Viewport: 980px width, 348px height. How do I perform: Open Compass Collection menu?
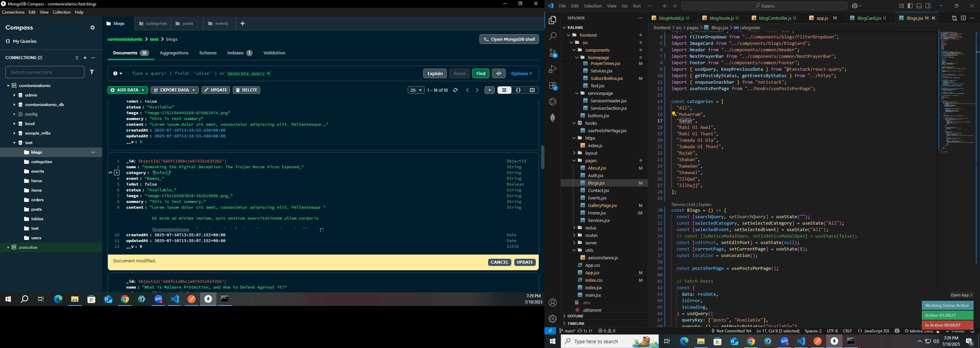pos(62,13)
